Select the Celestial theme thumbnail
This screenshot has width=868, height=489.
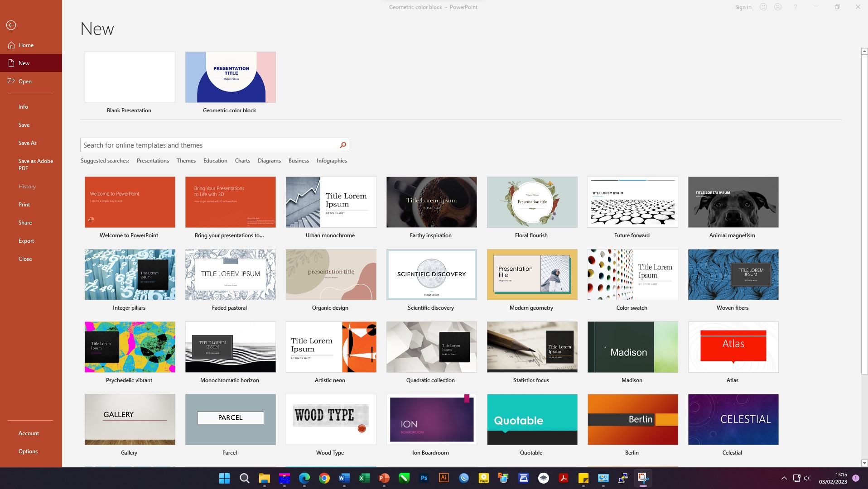coord(733,420)
